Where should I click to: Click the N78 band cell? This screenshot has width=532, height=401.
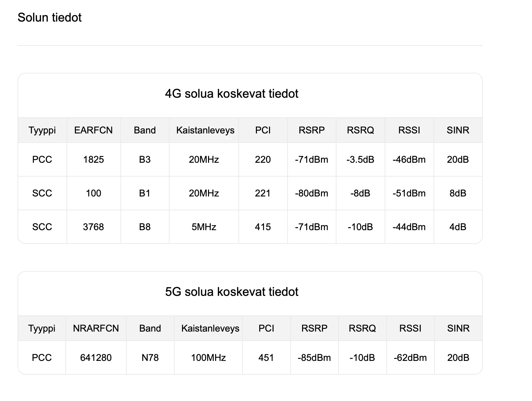(150, 358)
